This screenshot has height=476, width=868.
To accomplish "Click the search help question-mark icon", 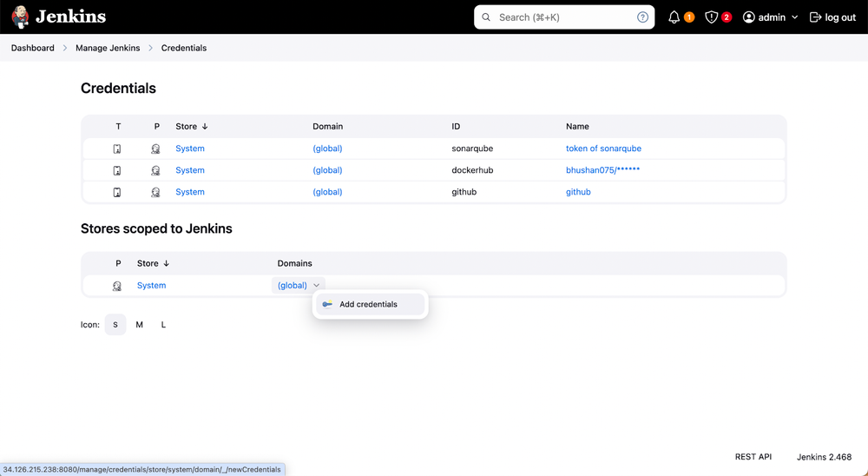I will 642,17.
